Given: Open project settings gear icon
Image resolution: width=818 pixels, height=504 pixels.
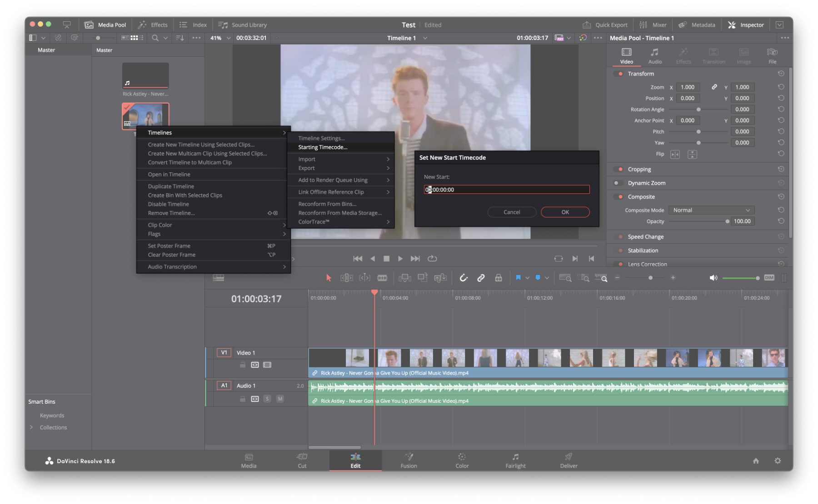Looking at the screenshot, I should (x=778, y=461).
